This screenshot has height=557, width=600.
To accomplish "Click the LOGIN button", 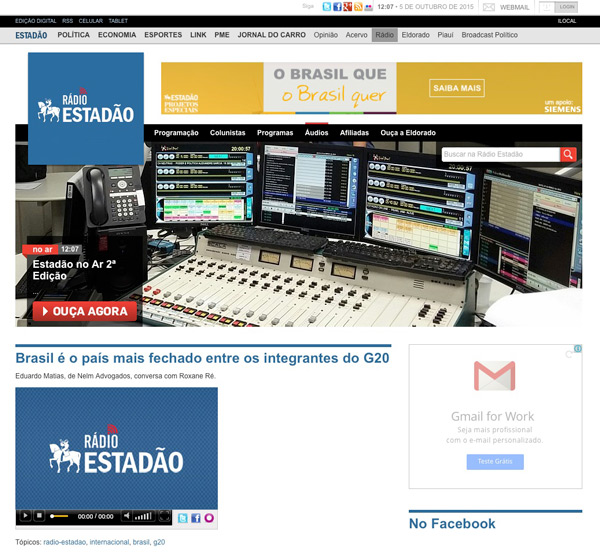I will [567, 7].
